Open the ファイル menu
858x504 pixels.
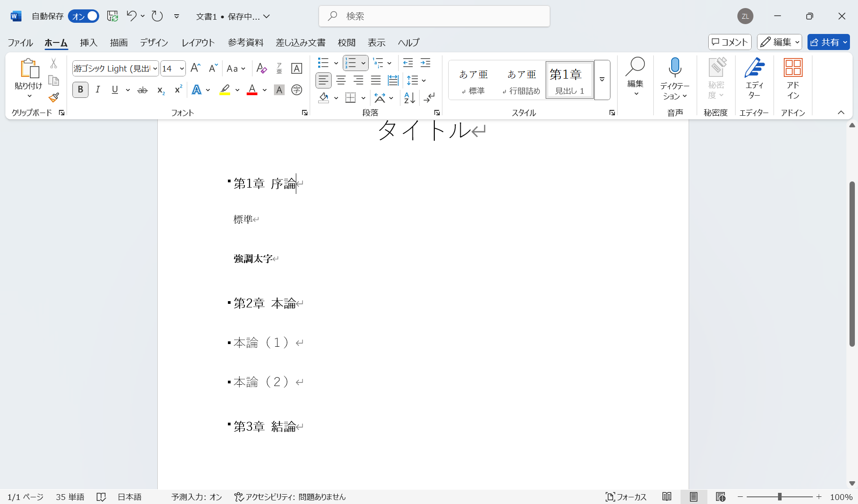[20, 42]
